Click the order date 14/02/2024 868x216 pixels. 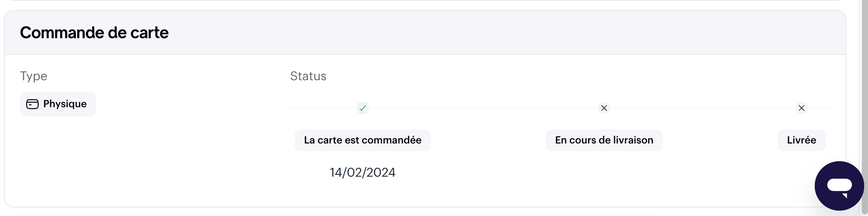click(363, 172)
